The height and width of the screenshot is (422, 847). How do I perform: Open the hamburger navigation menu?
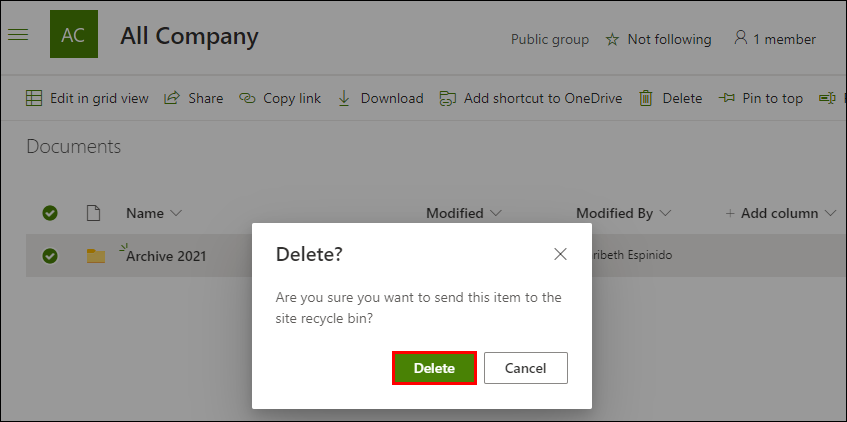click(x=18, y=34)
